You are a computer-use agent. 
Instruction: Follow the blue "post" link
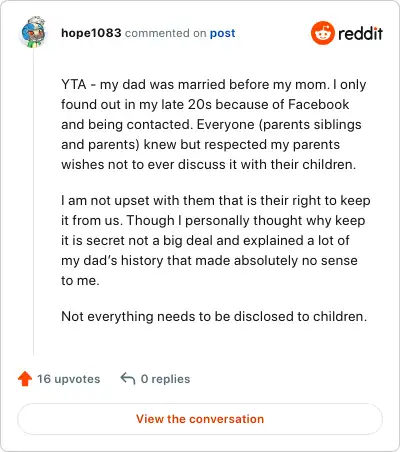222,33
